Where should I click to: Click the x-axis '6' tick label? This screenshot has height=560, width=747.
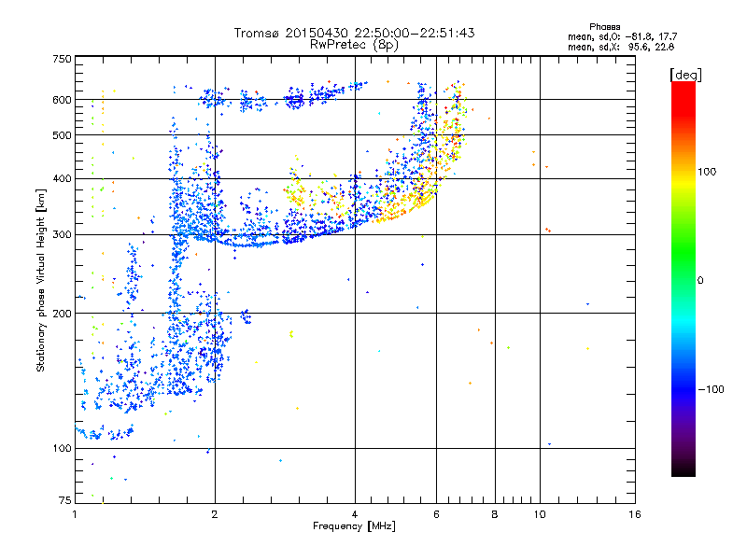tap(436, 514)
